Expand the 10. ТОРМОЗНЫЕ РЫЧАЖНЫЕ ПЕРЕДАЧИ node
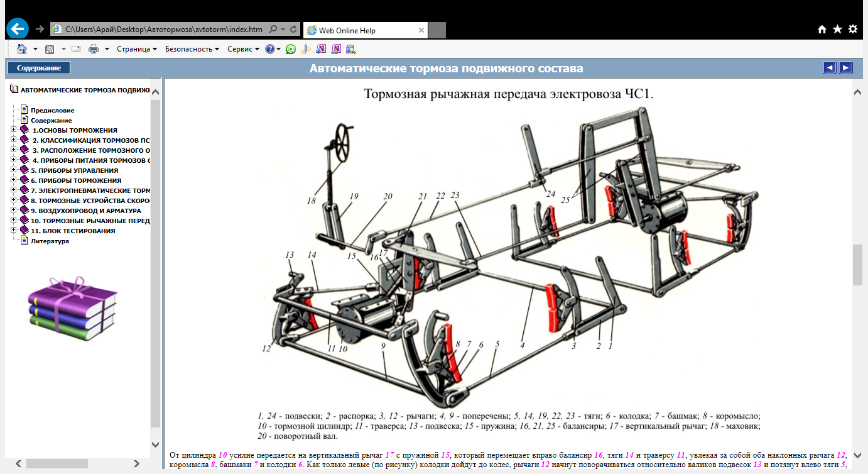 point(14,221)
